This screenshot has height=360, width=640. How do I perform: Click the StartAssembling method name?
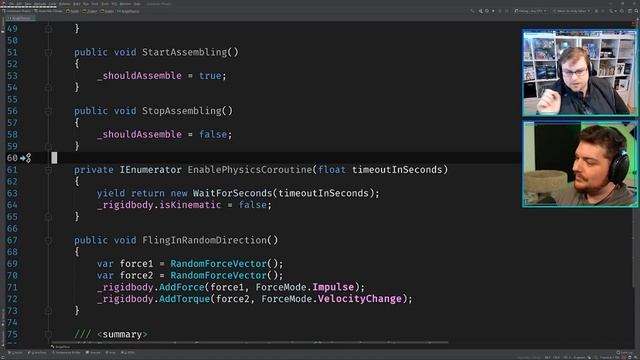tap(184, 52)
